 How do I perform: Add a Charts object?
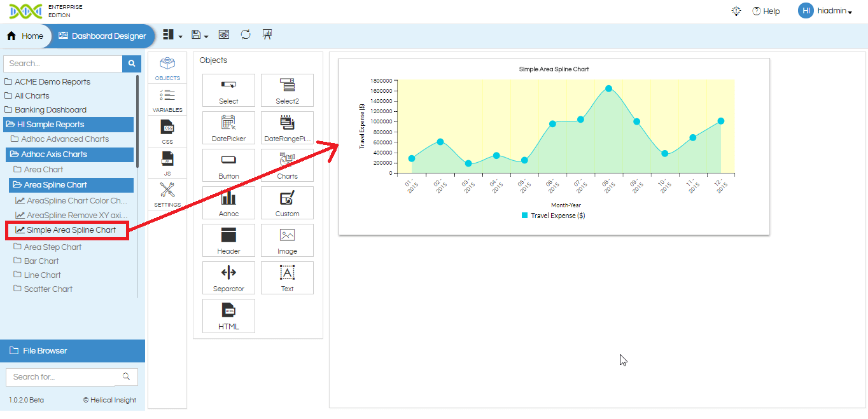[287, 165]
